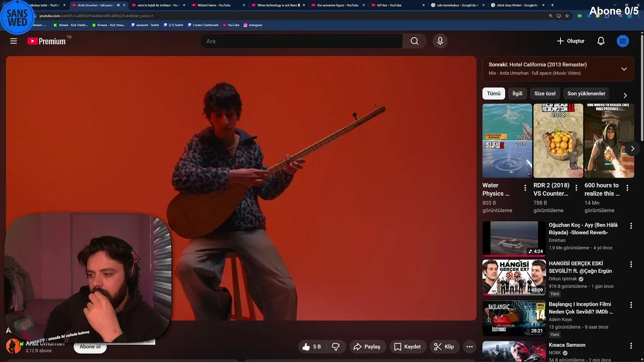
Task: Open the sanswed - Twitch bookmark
Action: (x=145, y=25)
